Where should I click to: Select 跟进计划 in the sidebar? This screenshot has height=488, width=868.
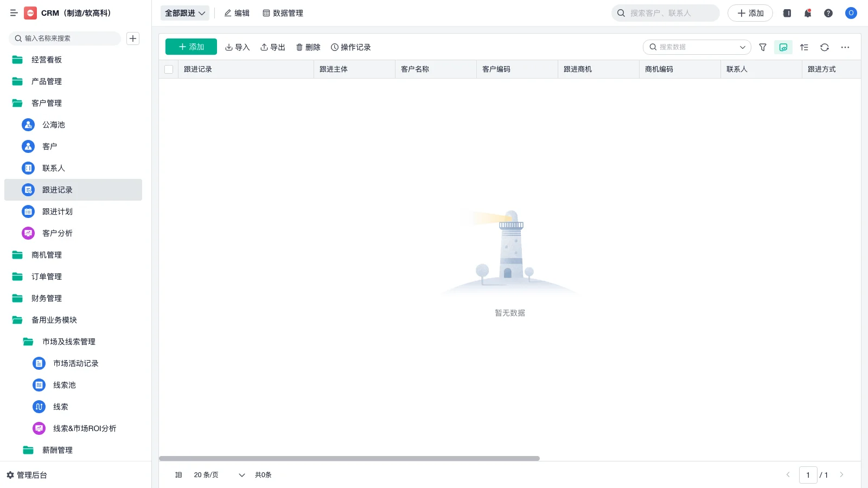(58, 211)
